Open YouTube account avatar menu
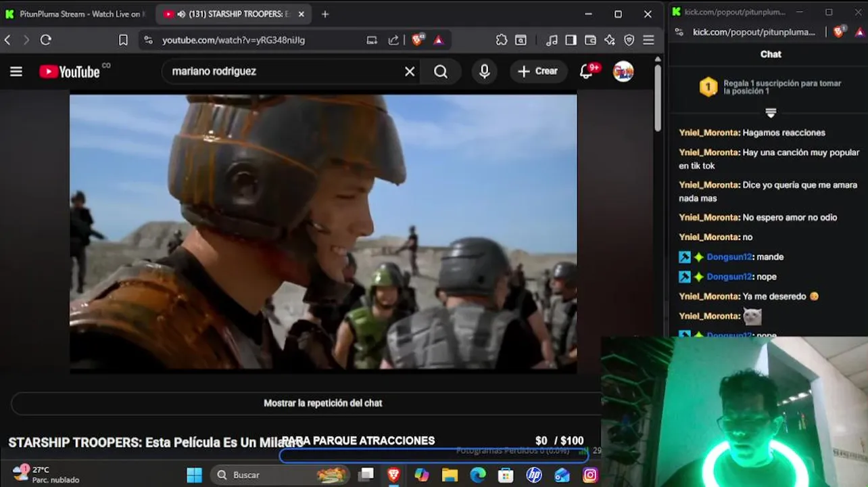The width and height of the screenshot is (868, 487). click(623, 71)
